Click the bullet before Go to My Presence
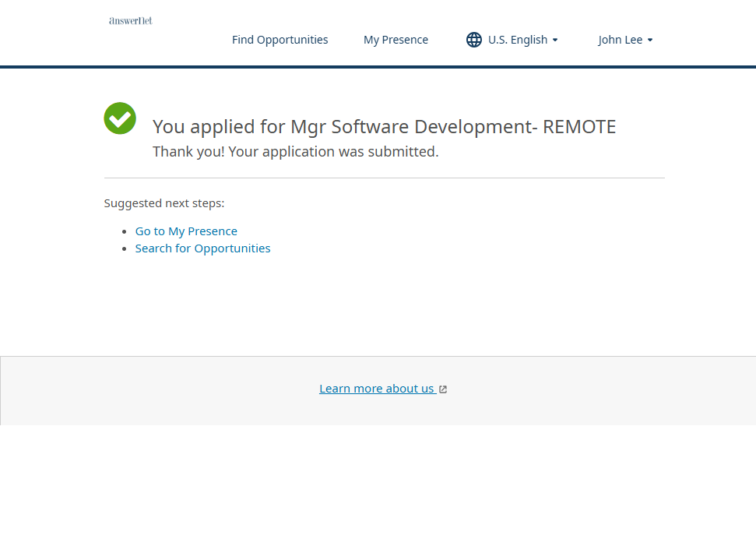Screen dimensions: 756x546 125,231
